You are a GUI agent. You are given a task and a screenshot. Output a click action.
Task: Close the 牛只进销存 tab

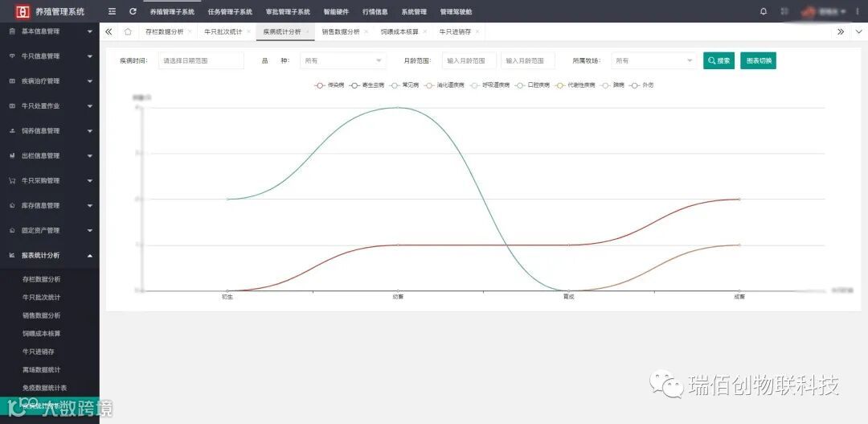(477, 31)
